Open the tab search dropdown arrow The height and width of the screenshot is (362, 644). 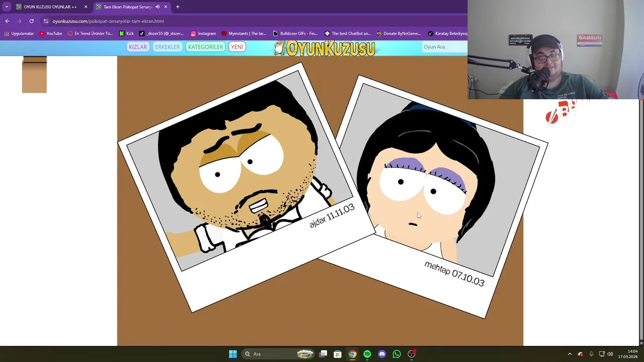[7, 7]
